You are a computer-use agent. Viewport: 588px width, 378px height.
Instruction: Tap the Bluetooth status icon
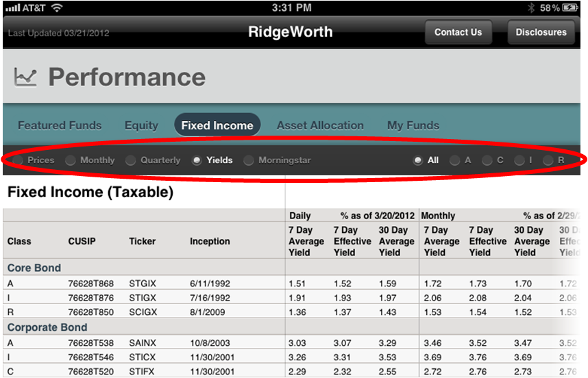tap(531, 8)
